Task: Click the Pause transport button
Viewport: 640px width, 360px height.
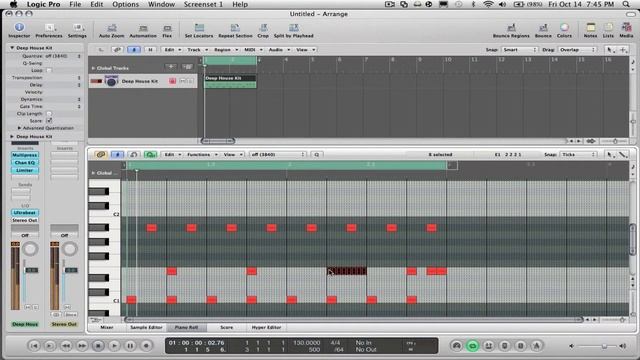Action: [x=130, y=346]
